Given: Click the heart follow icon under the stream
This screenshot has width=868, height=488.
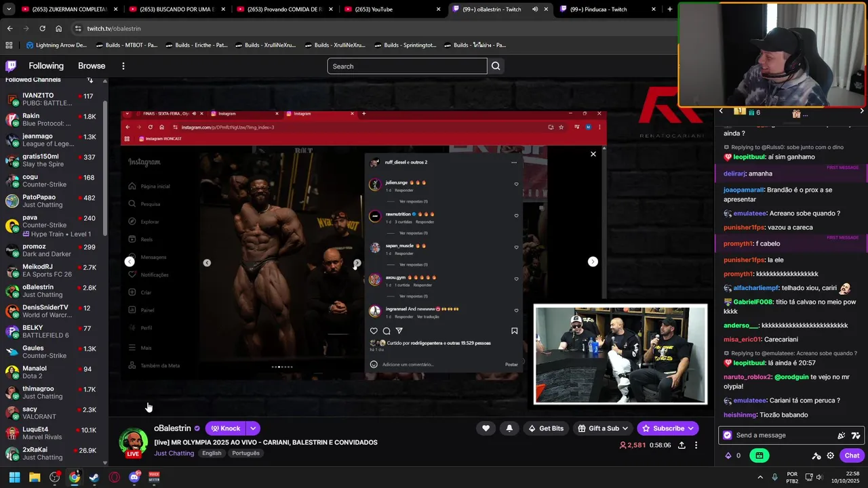Looking at the screenshot, I should tap(486, 428).
